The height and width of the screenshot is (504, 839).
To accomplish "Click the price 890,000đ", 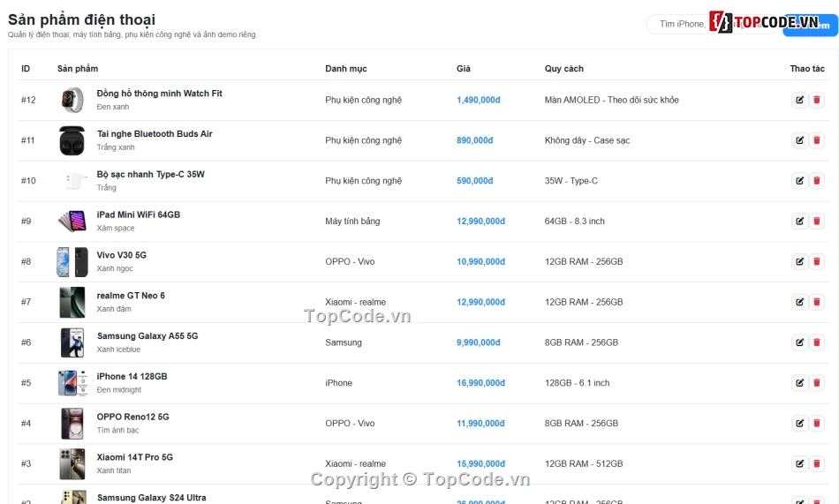I will pyautogui.click(x=474, y=140).
